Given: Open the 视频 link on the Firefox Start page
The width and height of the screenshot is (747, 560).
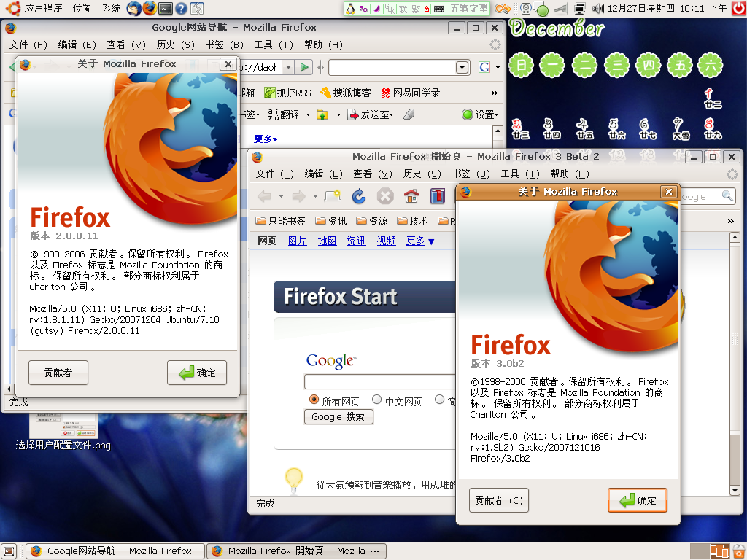Looking at the screenshot, I should (387, 241).
